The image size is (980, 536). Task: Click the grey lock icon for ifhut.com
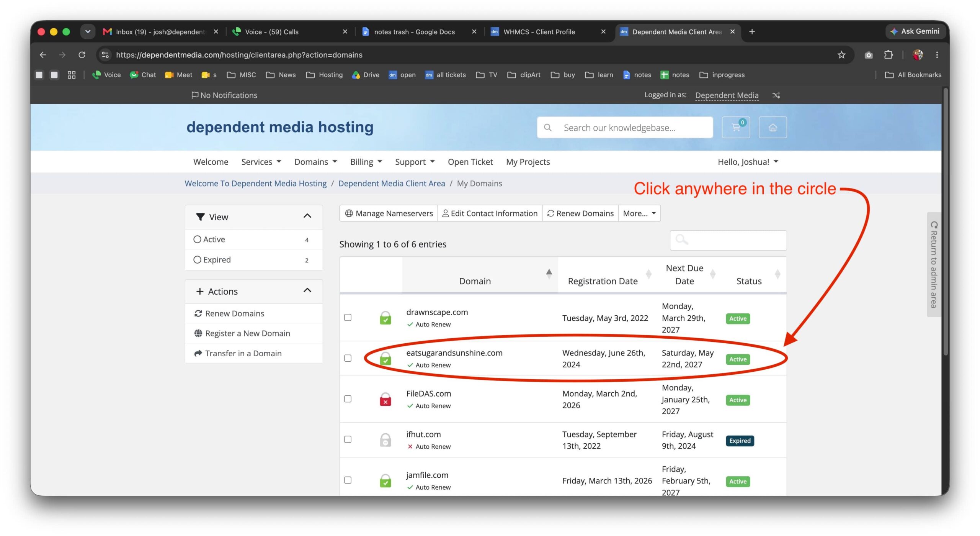pyautogui.click(x=385, y=440)
